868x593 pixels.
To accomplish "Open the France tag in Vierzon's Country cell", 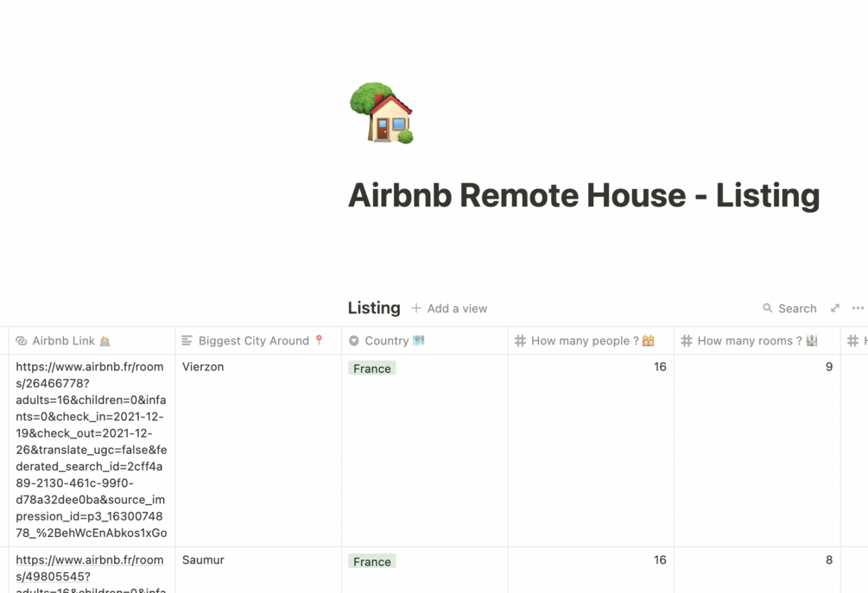I will [x=371, y=368].
